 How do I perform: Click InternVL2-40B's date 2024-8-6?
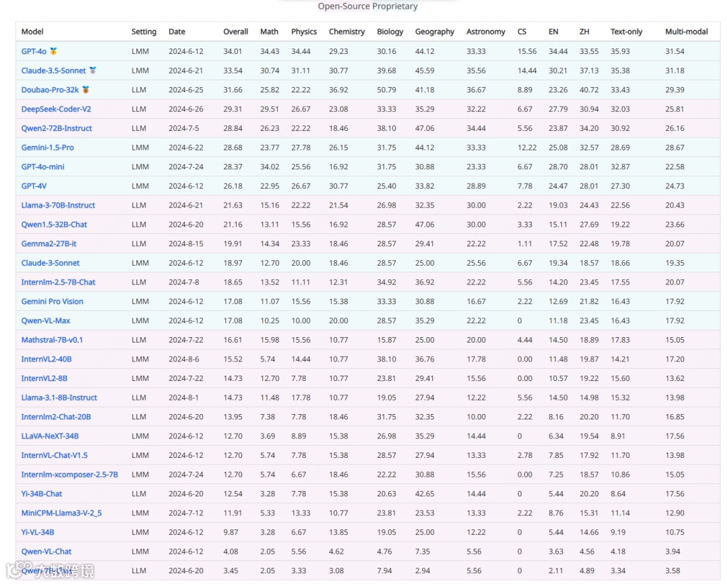(184, 359)
